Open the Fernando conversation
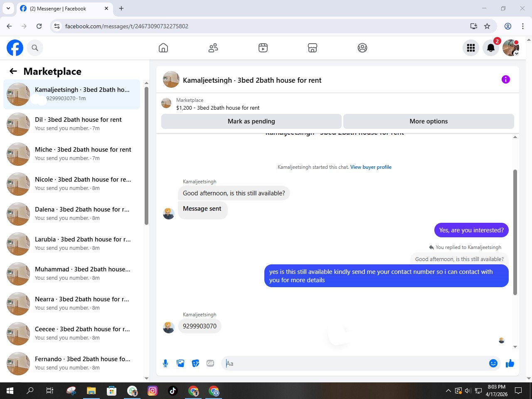This screenshot has height=399, width=532. 71,364
